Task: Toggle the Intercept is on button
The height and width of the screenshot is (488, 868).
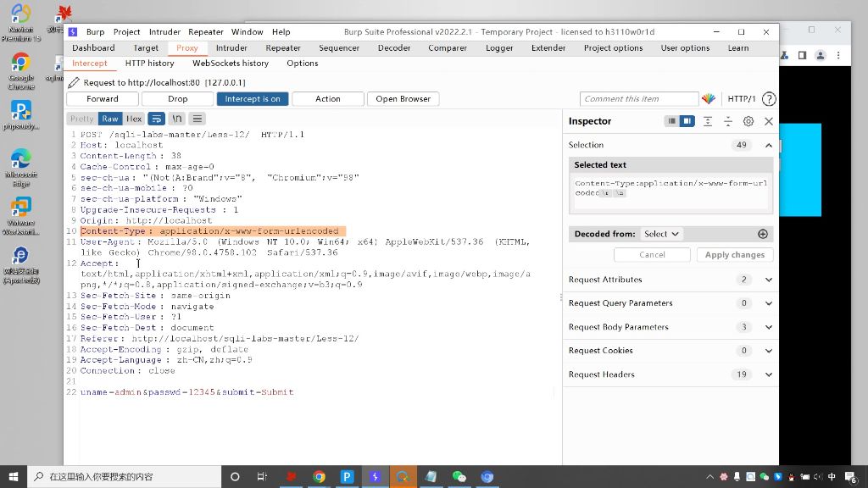Action: [253, 98]
